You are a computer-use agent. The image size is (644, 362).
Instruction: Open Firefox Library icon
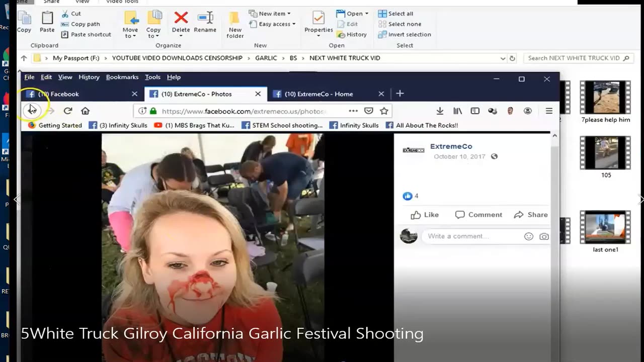(x=457, y=111)
